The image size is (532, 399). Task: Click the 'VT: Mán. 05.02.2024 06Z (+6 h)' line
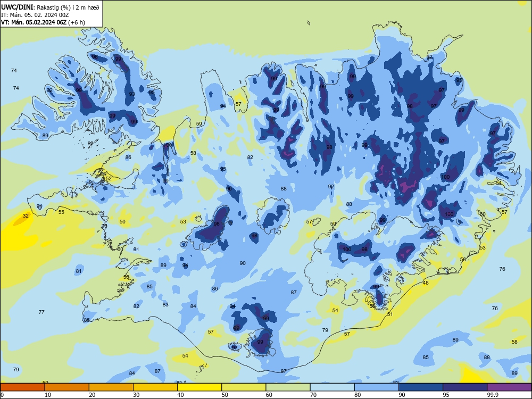(x=43, y=22)
